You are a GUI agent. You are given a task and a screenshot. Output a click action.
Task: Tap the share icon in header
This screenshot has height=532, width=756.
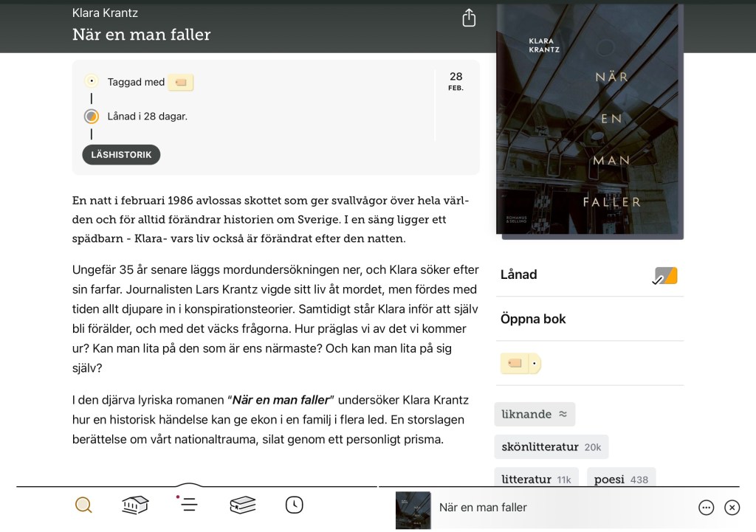pos(469,18)
